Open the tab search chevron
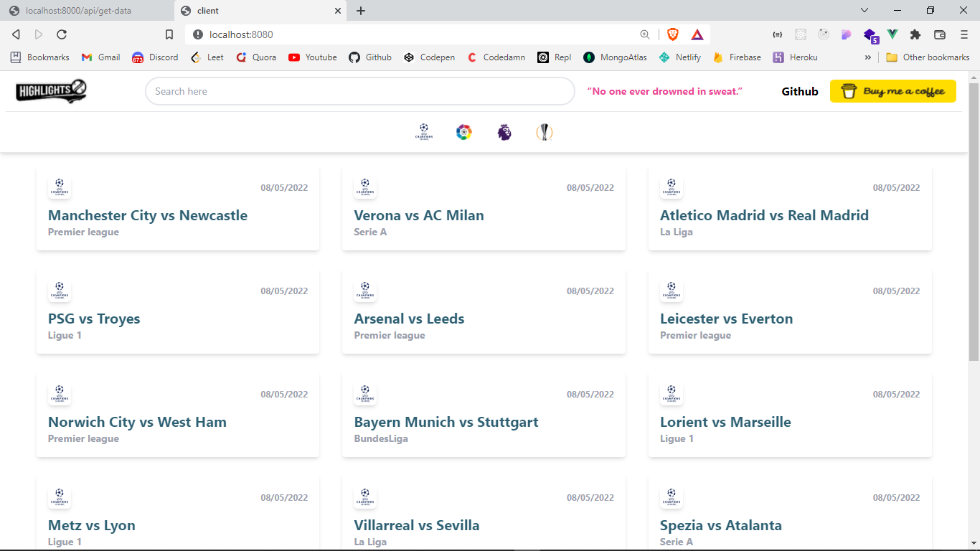 click(x=864, y=10)
